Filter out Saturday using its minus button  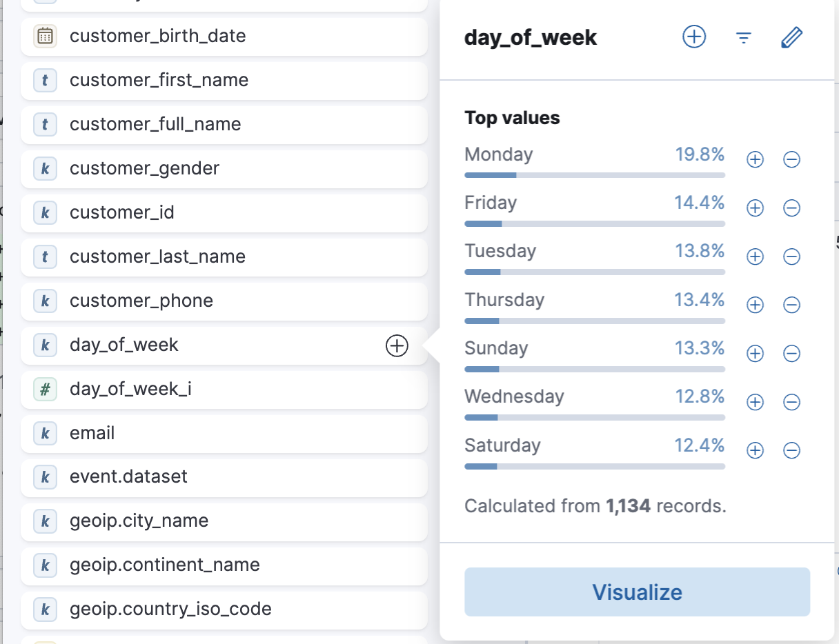tap(791, 450)
